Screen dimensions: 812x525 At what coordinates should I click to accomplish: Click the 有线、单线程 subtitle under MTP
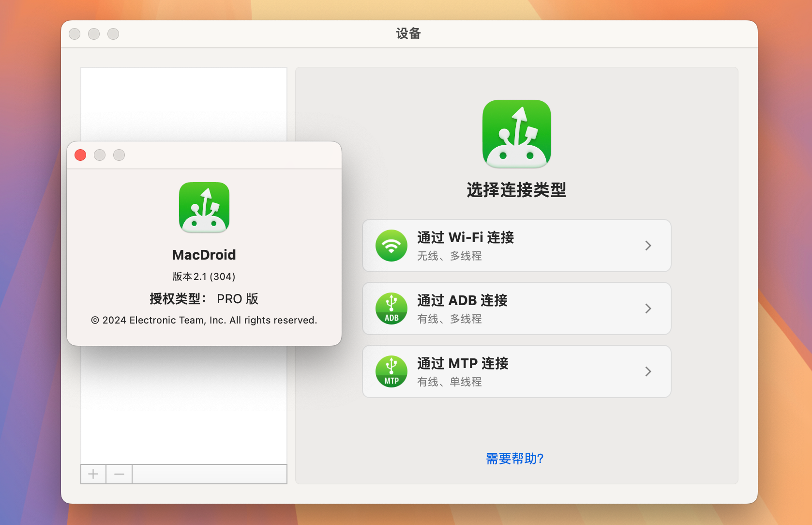point(450,382)
